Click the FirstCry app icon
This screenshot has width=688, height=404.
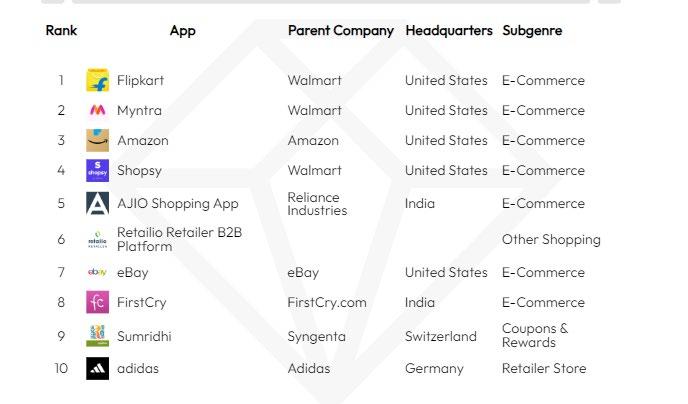click(97, 302)
